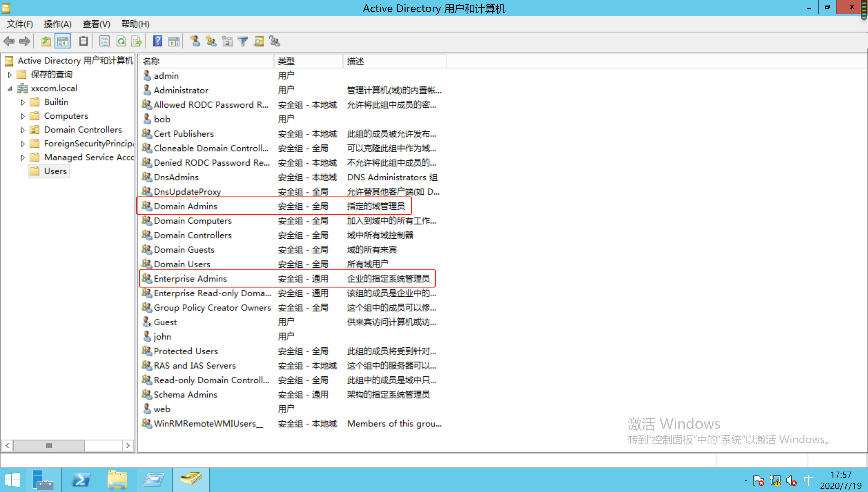Click the Find objects magnifier icon
868x492 pixels.
point(259,41)
